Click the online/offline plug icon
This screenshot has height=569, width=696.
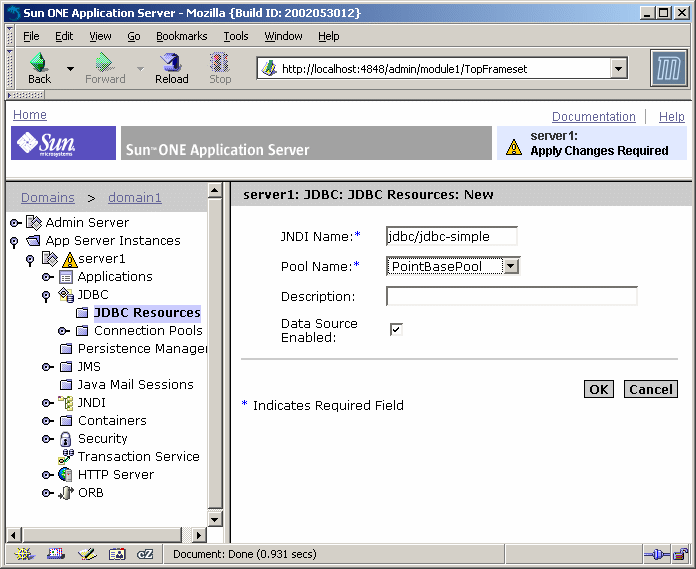click(x=657, y=554)
